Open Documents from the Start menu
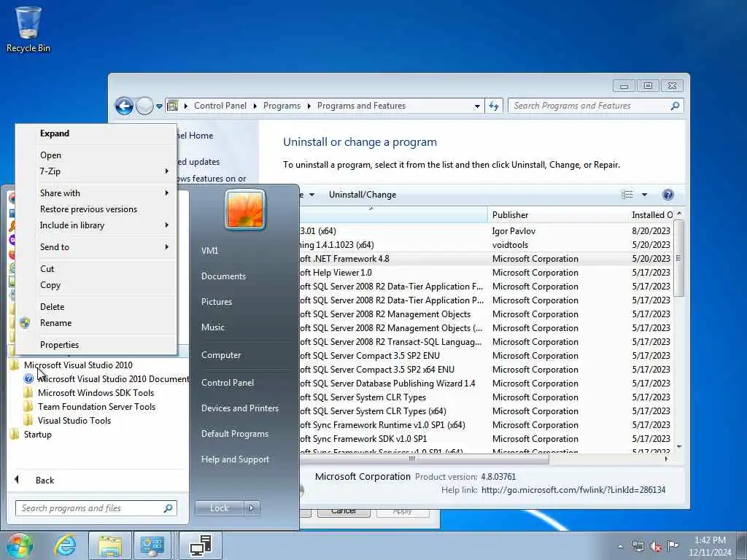747x560 pixels. (x=223, y=276)
